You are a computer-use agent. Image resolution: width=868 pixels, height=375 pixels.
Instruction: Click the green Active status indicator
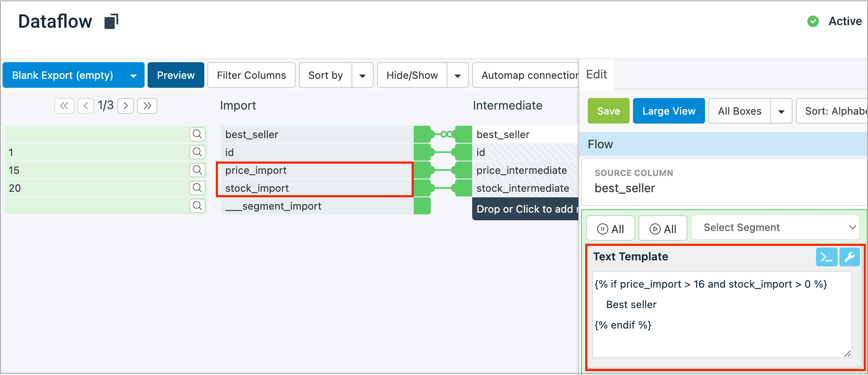coord(813,21)
